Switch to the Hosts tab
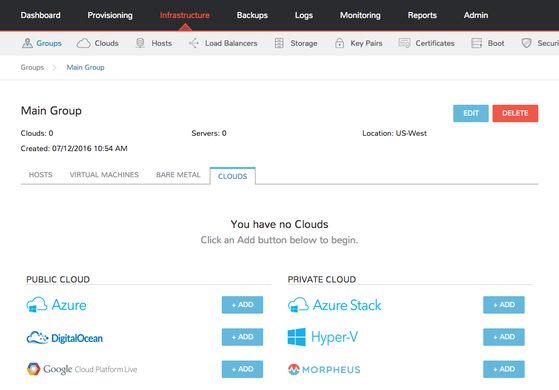 coord(40,175)
